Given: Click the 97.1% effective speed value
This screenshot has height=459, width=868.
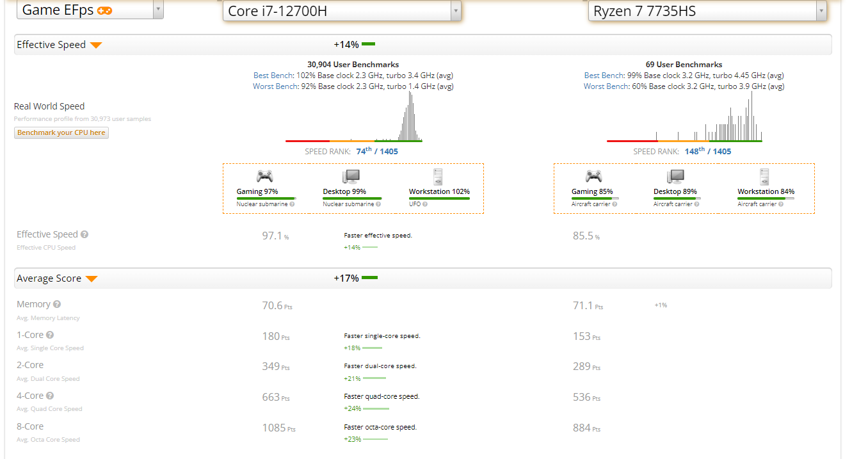Looking at the screenshot, I should point(275,236).
